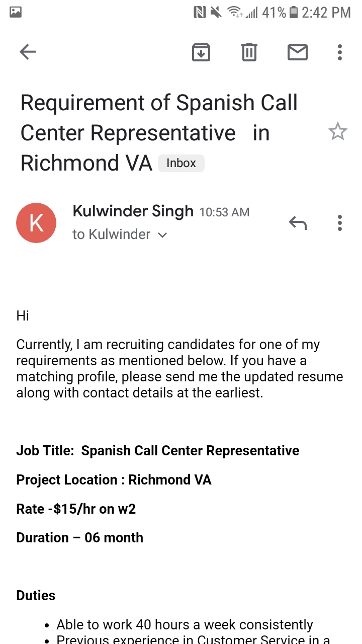This screenshot has width=362, height=644.
Task: Tap the 10:53 AM timestamp
Action: coord(224,212)
